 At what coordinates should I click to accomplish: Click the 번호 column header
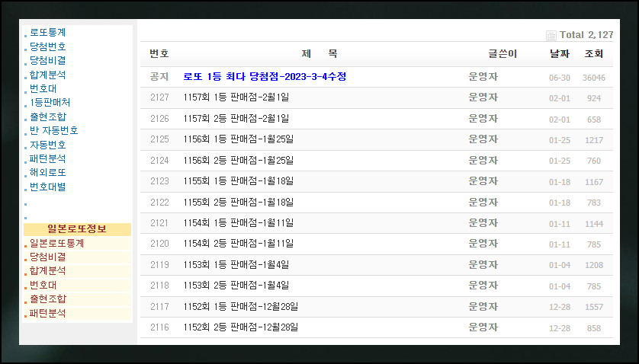[x=159, y=54]
